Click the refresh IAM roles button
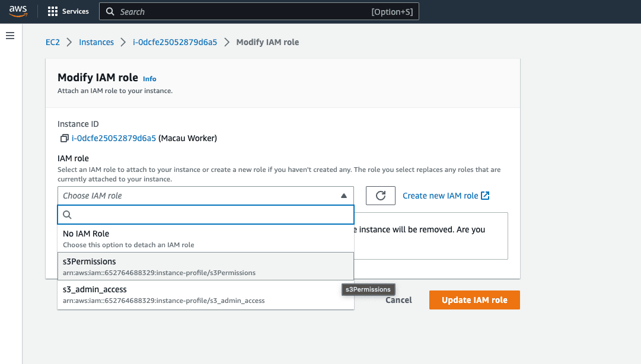This screenshot has height=364, width=641. 380,196
